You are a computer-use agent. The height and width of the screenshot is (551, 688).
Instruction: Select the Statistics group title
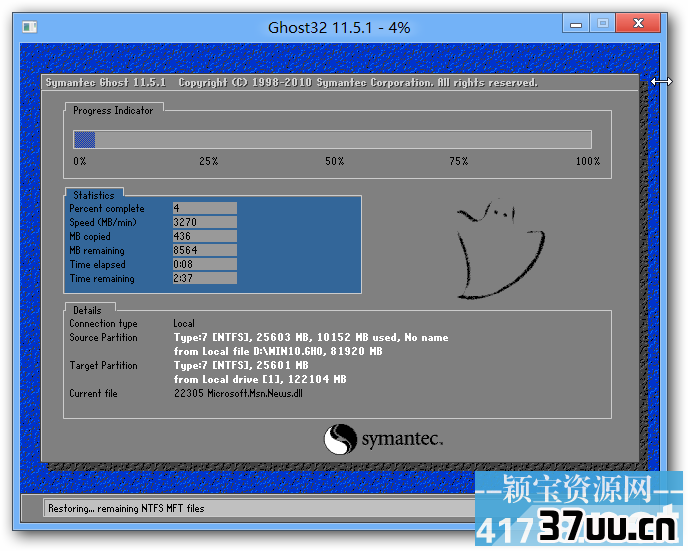pyautogui.click(x=94, y=195)
